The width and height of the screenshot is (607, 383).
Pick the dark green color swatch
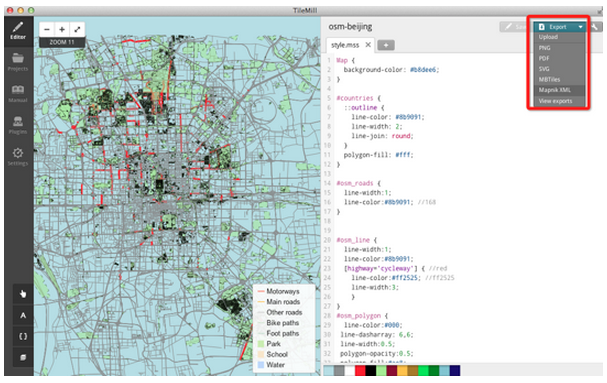[434, 371]
